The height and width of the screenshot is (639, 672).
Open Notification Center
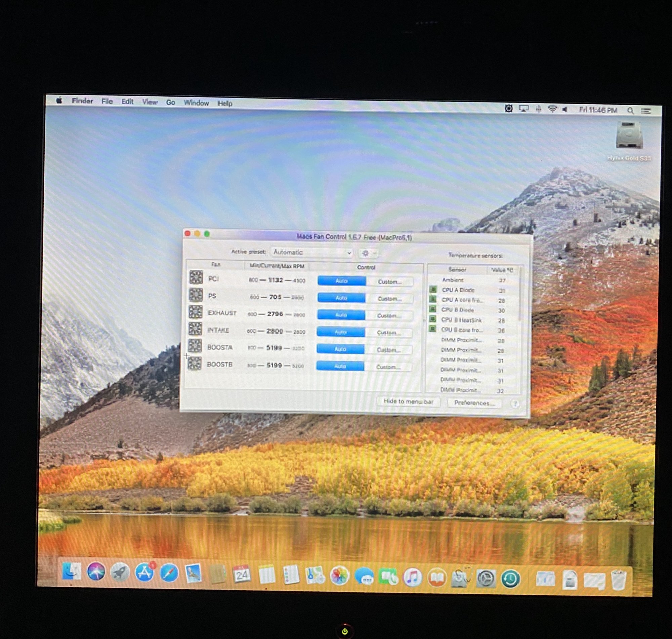(x=646, y=111)
